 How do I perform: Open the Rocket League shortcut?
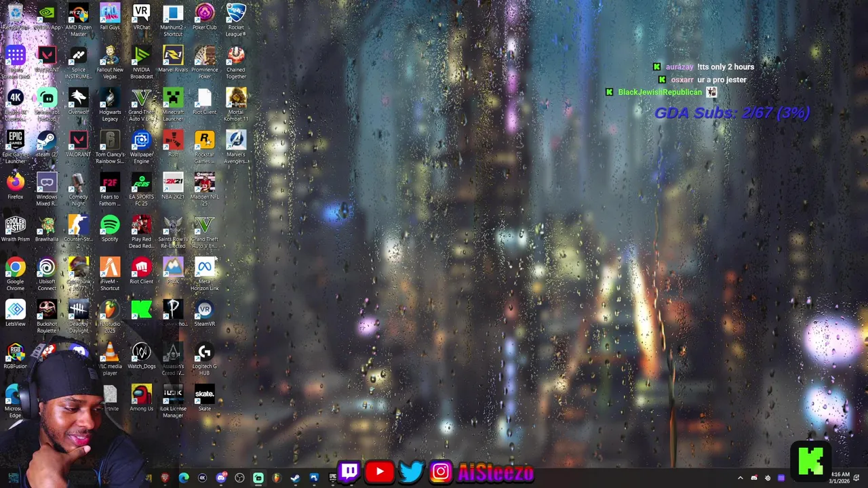[x=236, y=20]
